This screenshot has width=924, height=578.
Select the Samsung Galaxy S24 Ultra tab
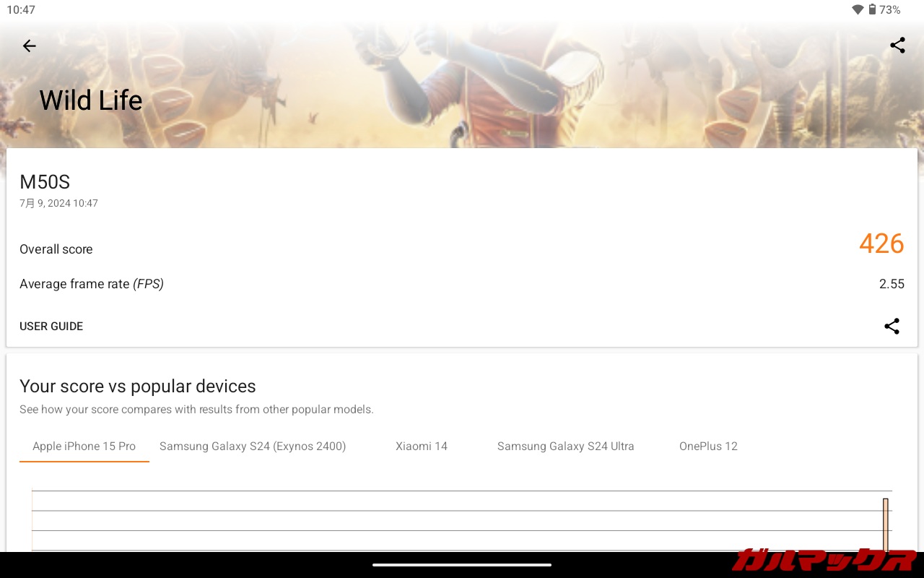coord(565,447)
